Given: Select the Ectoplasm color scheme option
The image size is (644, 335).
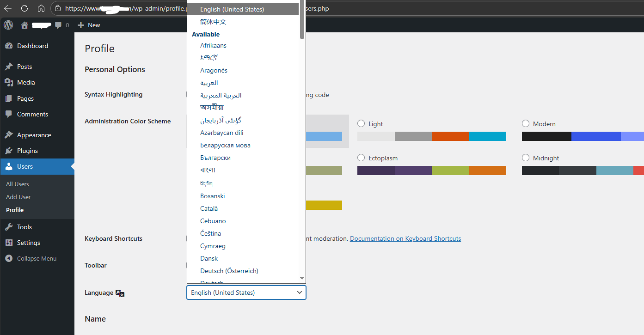Looking at the screenshot, I should pos(362,158).
